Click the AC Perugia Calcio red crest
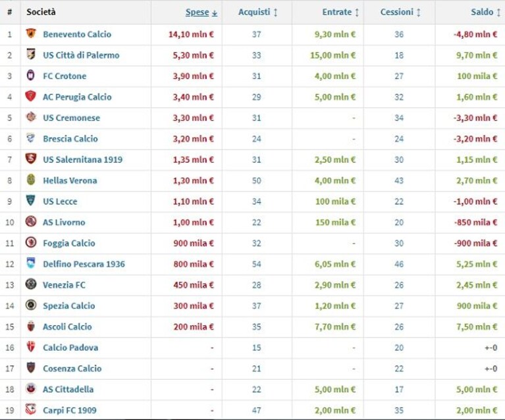The height and width of the screenshot is (420, 505). coord(30,96)
